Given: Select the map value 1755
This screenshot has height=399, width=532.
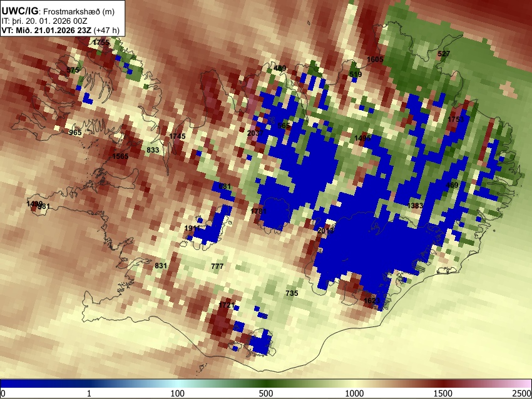Looking at the screenshot, I should [101, 43].
